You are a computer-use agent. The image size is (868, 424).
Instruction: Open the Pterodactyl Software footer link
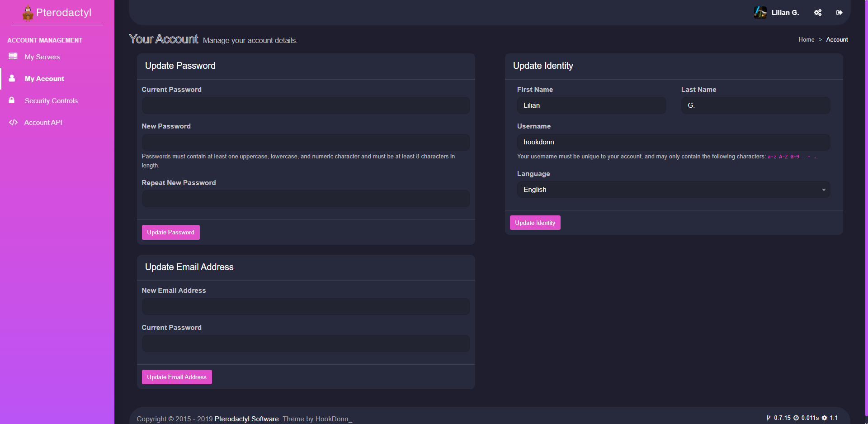point(246,419)
